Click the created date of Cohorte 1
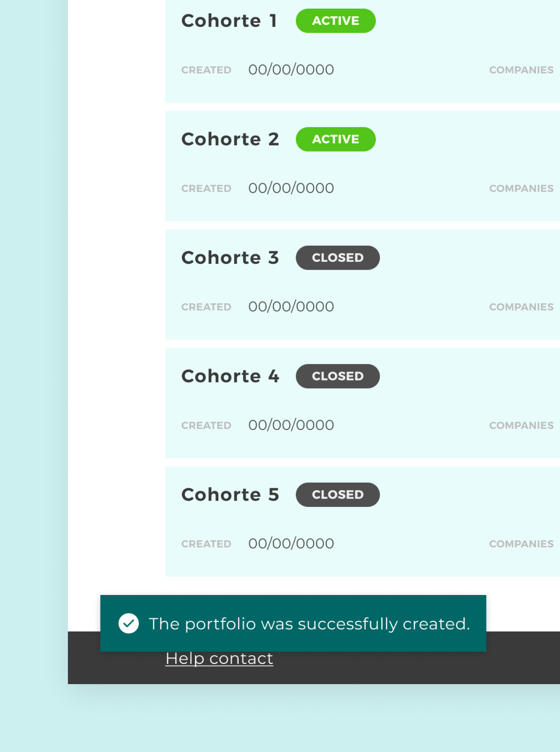This screenshot has height=752, width=560. click(x=291, y=70)
